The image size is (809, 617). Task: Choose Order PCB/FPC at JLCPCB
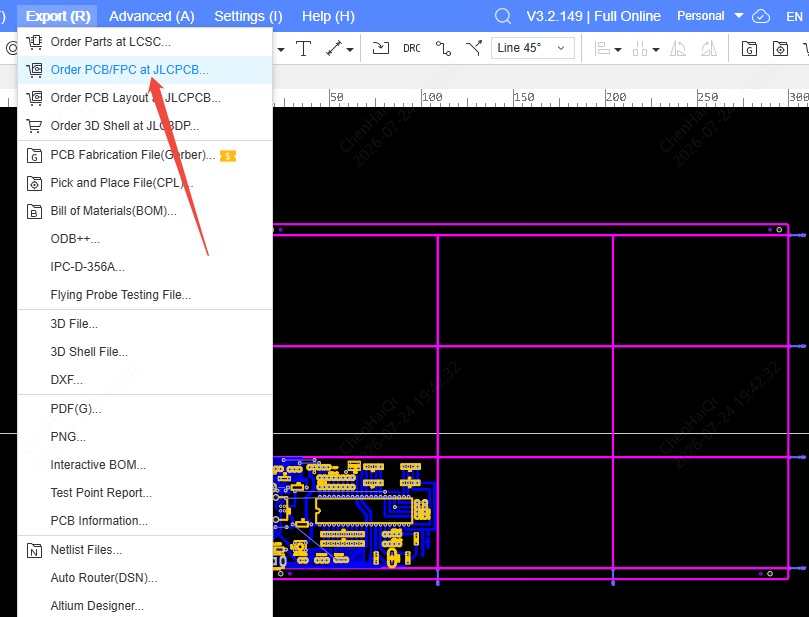145,70
